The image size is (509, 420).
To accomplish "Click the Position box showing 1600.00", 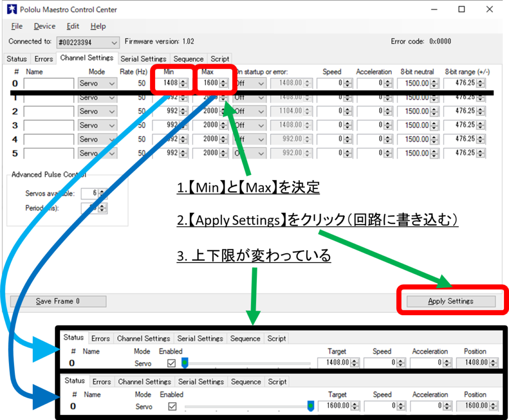I will (477, 406).
